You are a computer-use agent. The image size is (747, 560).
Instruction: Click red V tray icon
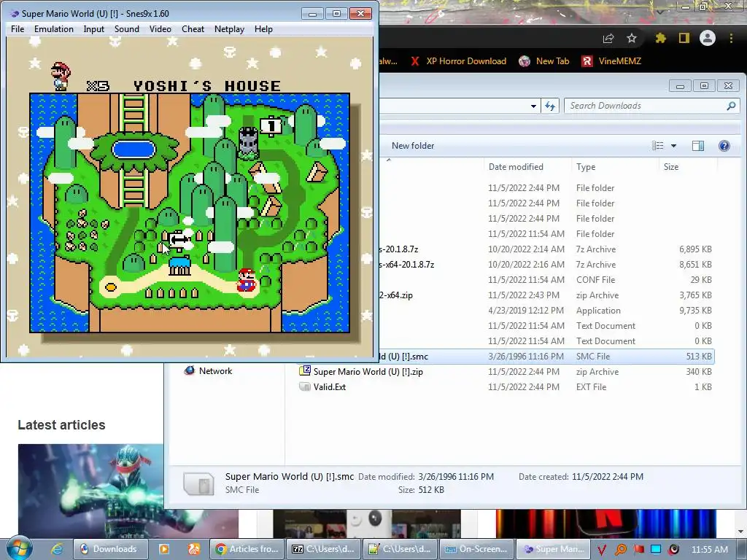tap(602, 550)
